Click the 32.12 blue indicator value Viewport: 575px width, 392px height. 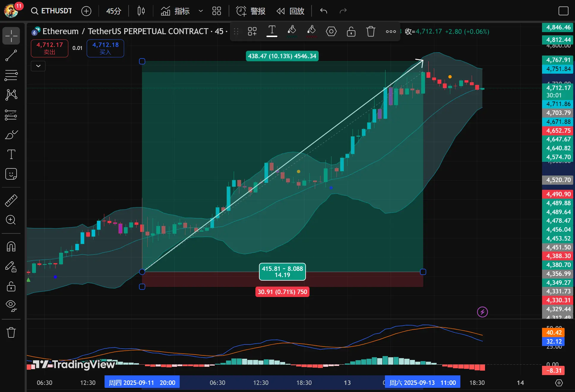coord(554,342)
